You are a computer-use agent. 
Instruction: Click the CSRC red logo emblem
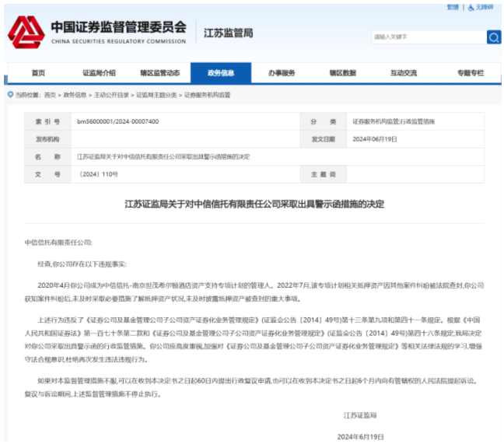pos(26,32)
